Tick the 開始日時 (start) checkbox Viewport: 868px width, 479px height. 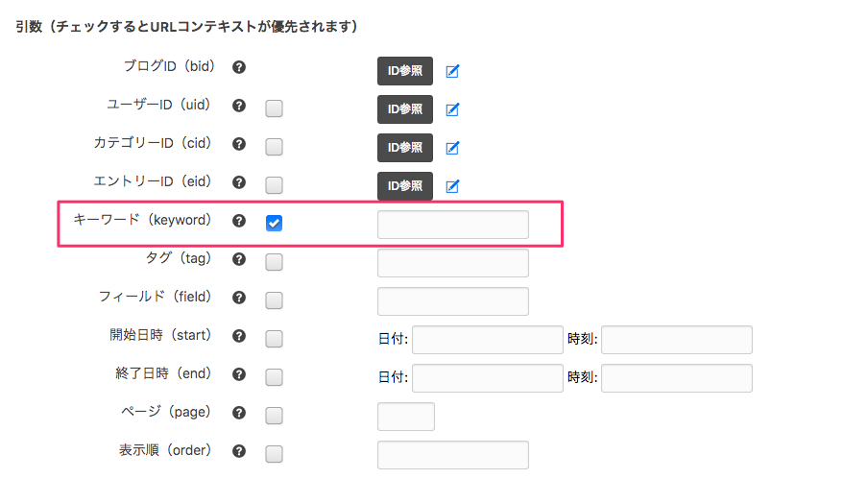point(274,339)
